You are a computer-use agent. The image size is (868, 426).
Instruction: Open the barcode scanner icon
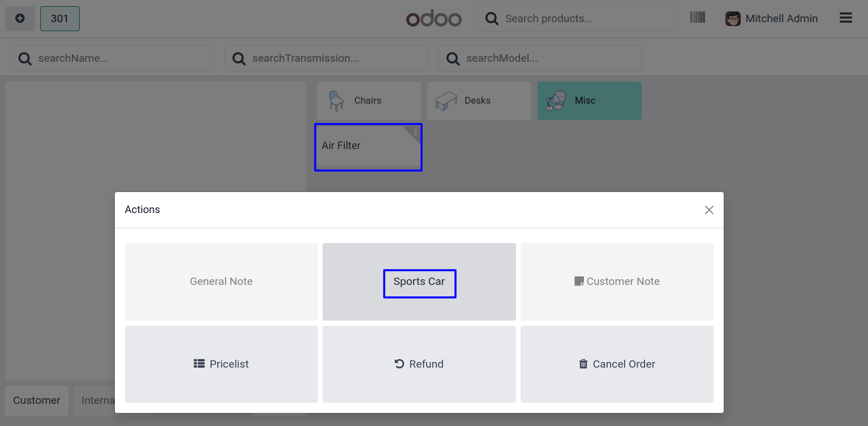tap(698, 18)
